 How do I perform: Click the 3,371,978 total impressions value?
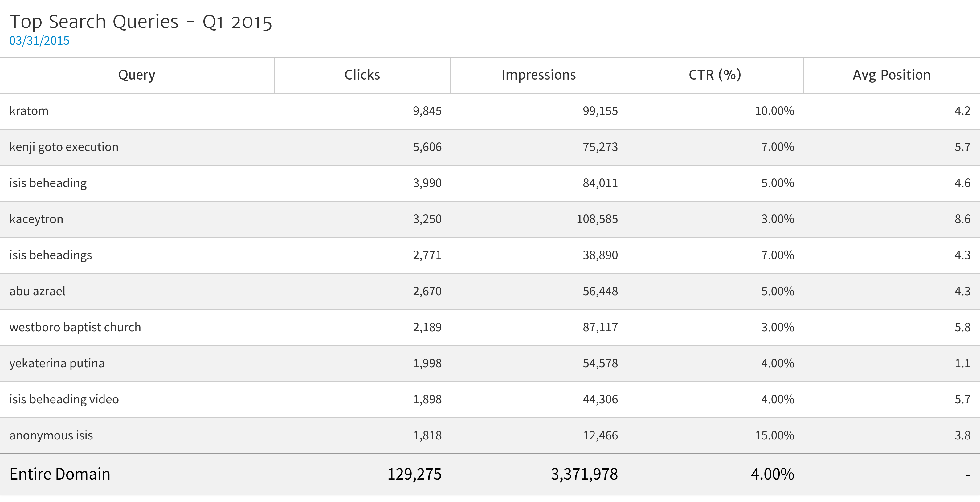click(584, 474)
